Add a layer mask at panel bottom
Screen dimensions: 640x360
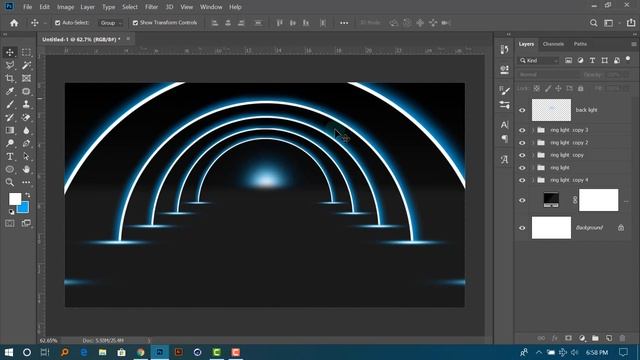(568, 338)
